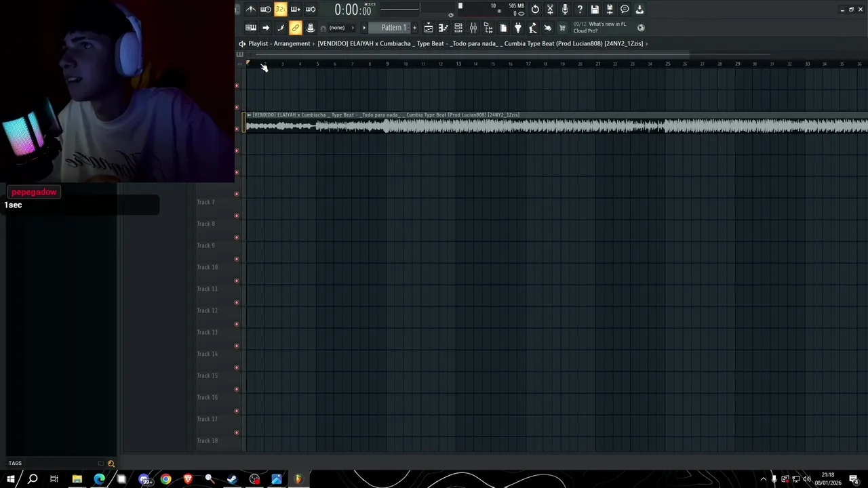Select the VENDIDO ELAIYAH audio clip header
The width and height of the screenshot is (868, 488).
pos(556,115)
